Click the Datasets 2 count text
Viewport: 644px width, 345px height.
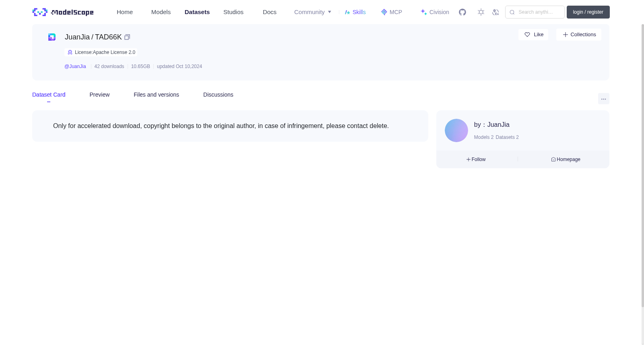pyautogui.click(x=507, y=137)
